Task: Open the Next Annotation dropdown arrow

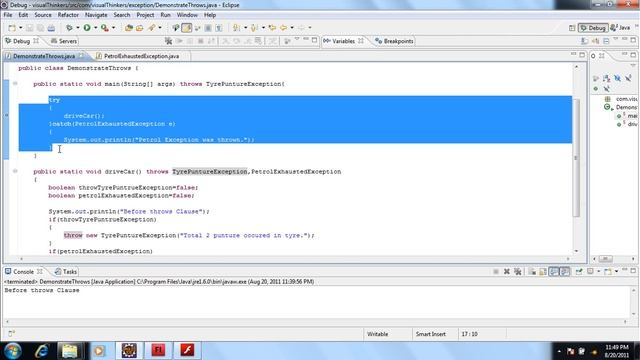Action: click(x=245, y=28)
